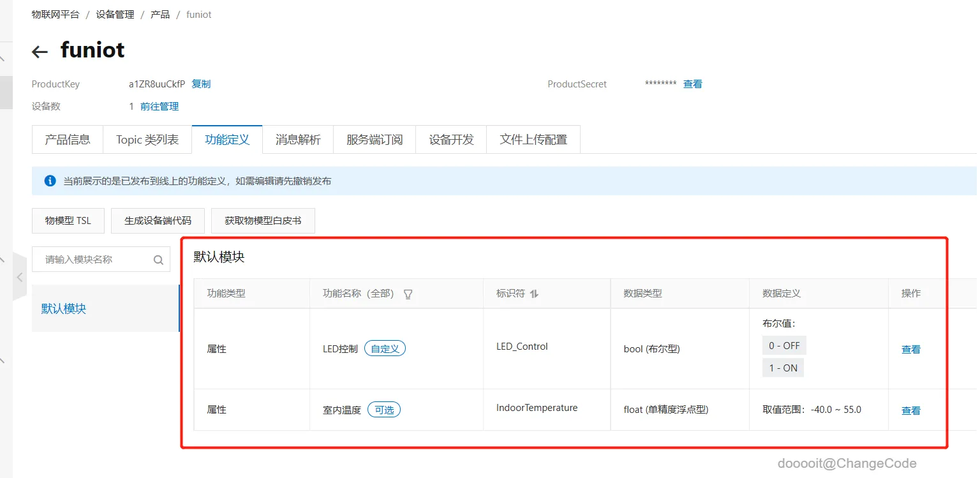View details of the IndoorTemperature row
Screen dimensions: 980x478
tap(911, 410)
